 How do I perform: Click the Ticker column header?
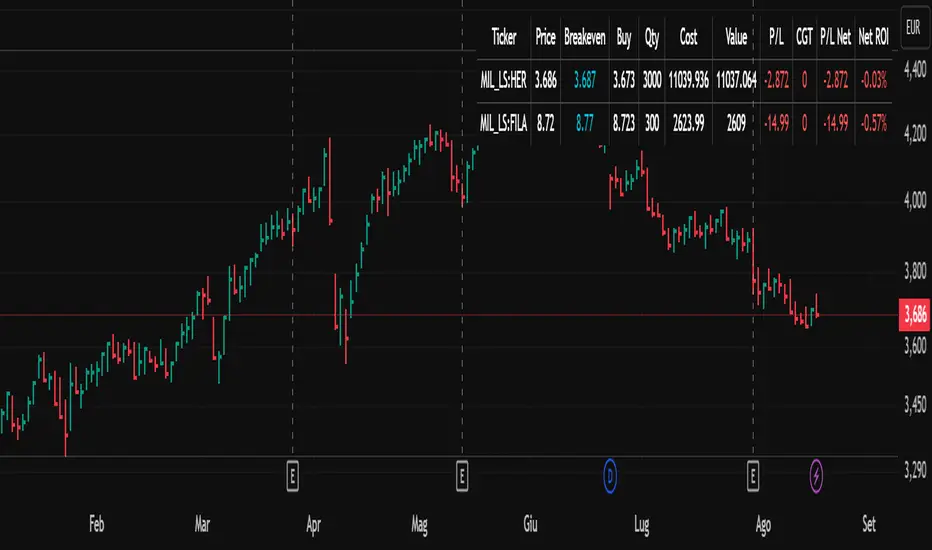[x=504, y=37]
